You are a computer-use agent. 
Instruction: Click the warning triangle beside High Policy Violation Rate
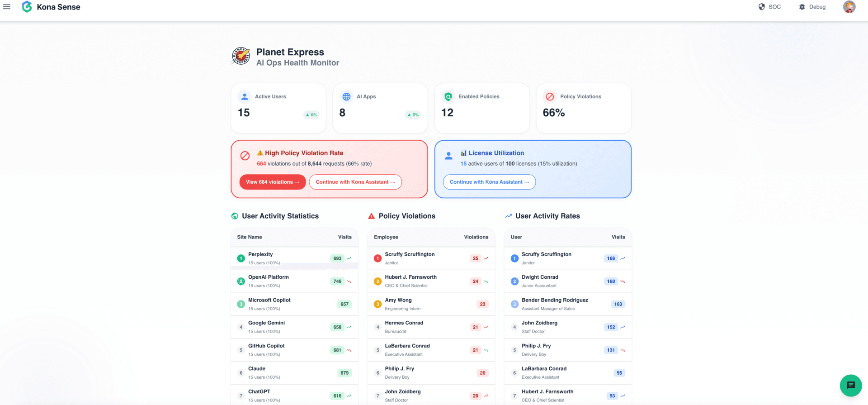260,153
